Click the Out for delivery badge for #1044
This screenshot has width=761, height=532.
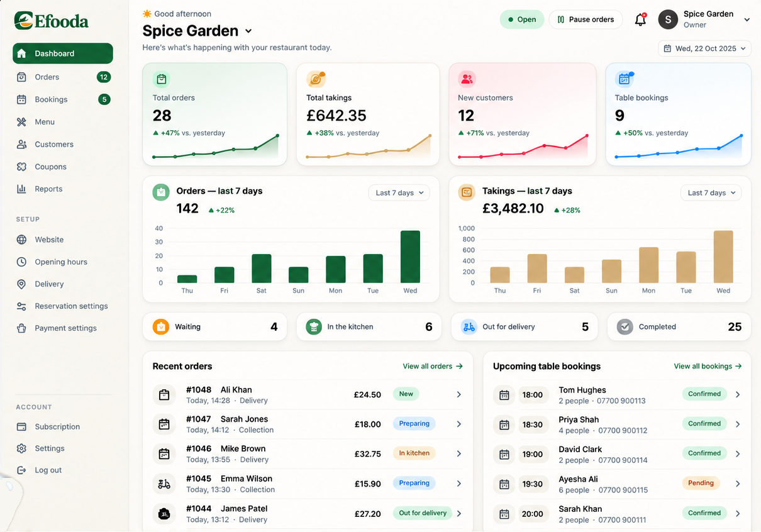coord(423,513)
